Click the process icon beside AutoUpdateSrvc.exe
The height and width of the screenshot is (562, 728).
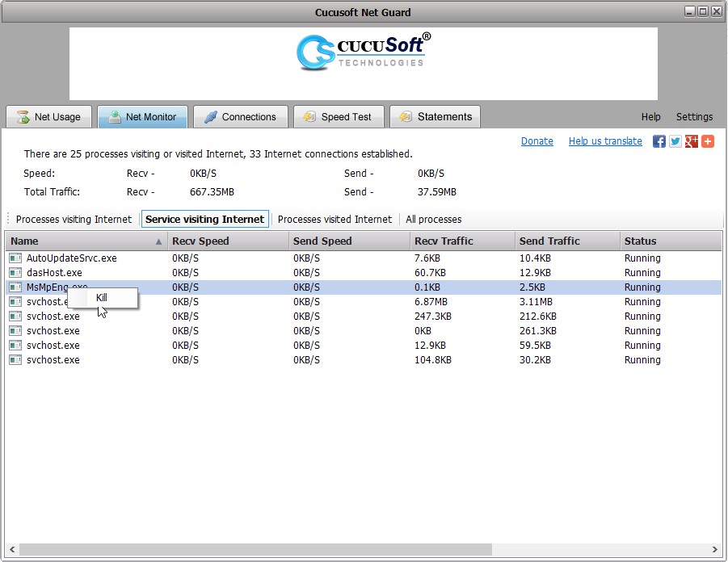pyautogui.click(x=15, y=258)
